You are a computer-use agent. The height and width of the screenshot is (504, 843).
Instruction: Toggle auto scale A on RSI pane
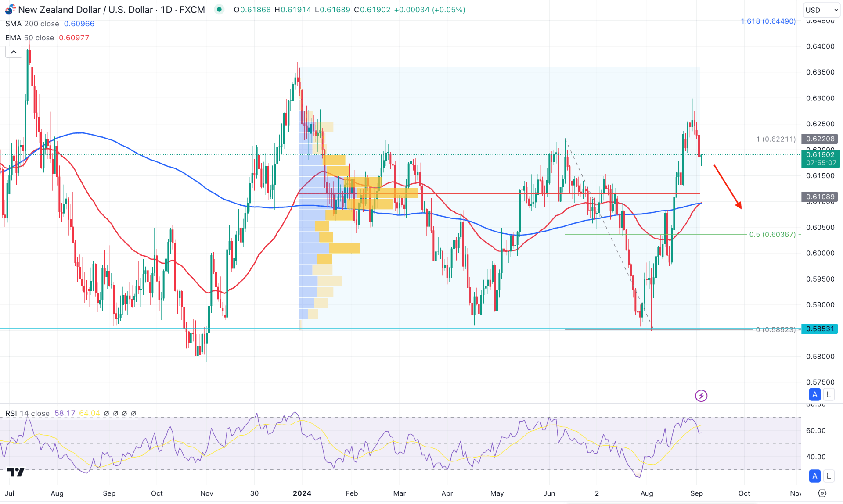pyautogui.click(x=815, y=476)
